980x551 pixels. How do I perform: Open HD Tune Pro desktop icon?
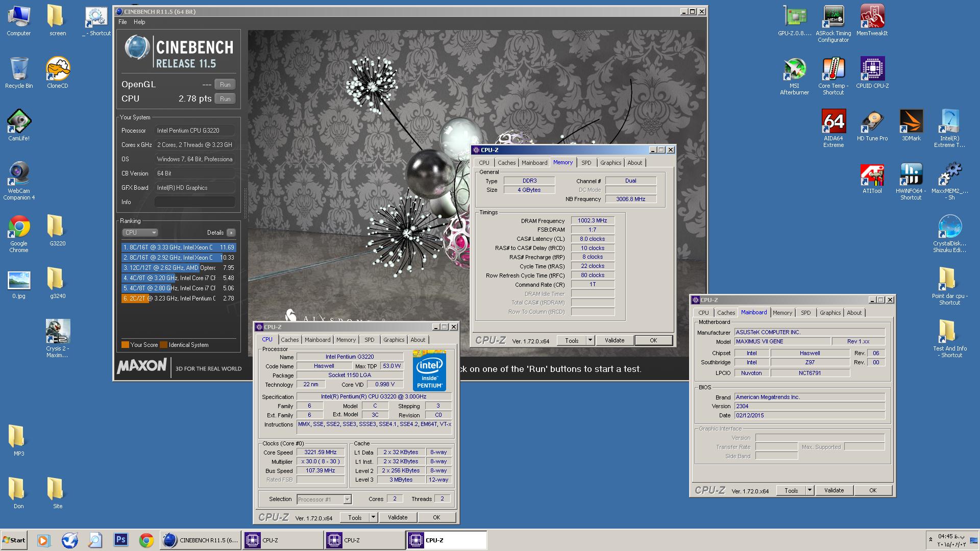[x=872, y=126]
